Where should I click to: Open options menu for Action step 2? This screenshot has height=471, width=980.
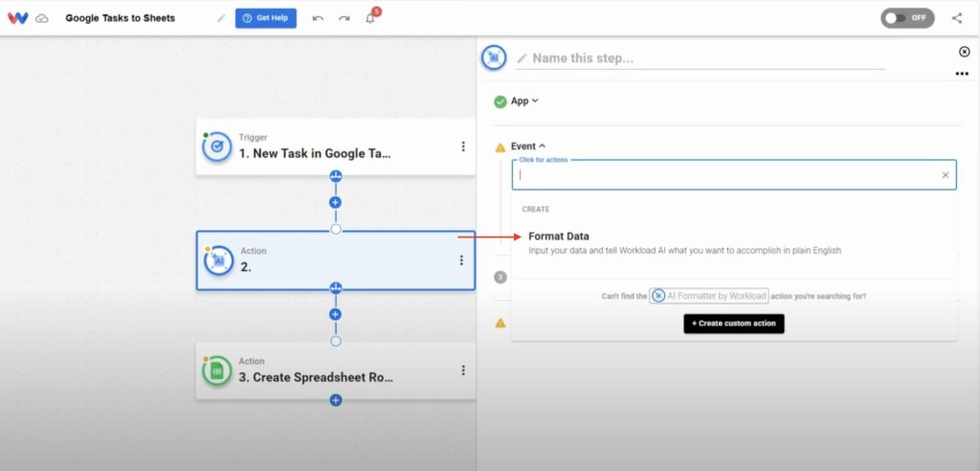(461, 260)
